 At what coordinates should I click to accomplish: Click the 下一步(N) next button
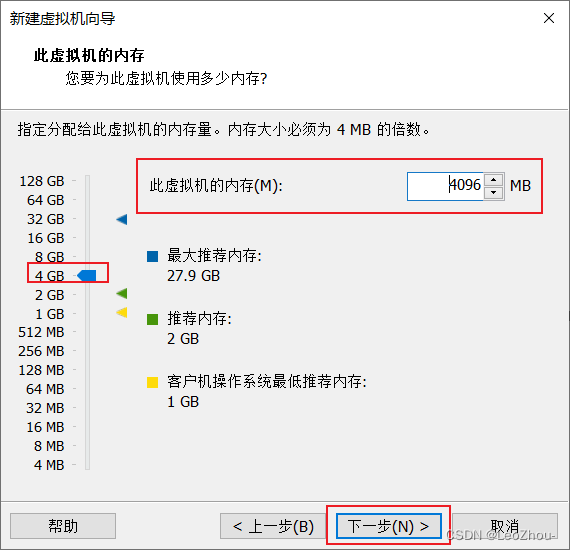pos(389,526)
